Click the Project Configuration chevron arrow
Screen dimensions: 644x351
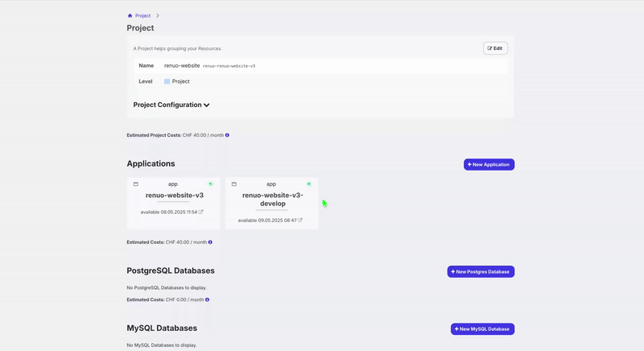click(207, 105)
